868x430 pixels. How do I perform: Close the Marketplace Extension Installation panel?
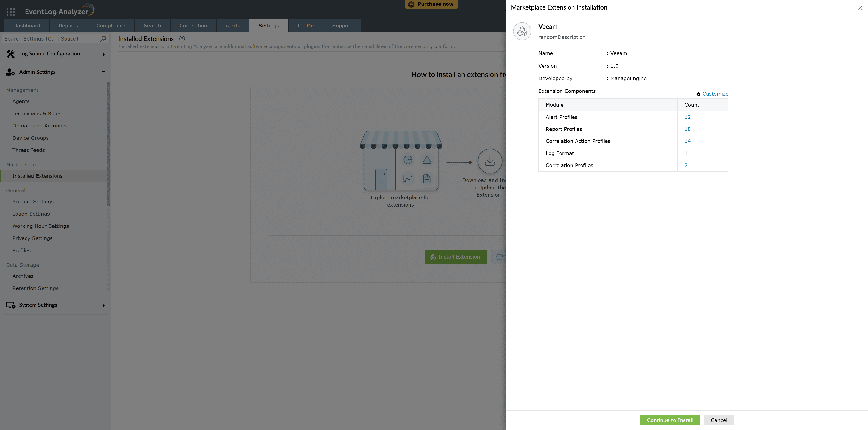860,8
